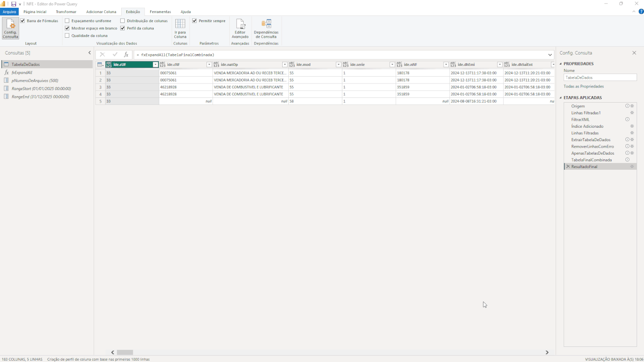Show Dependências de Consulta
This screenshot has width=644, height=362.
(266, 28)
